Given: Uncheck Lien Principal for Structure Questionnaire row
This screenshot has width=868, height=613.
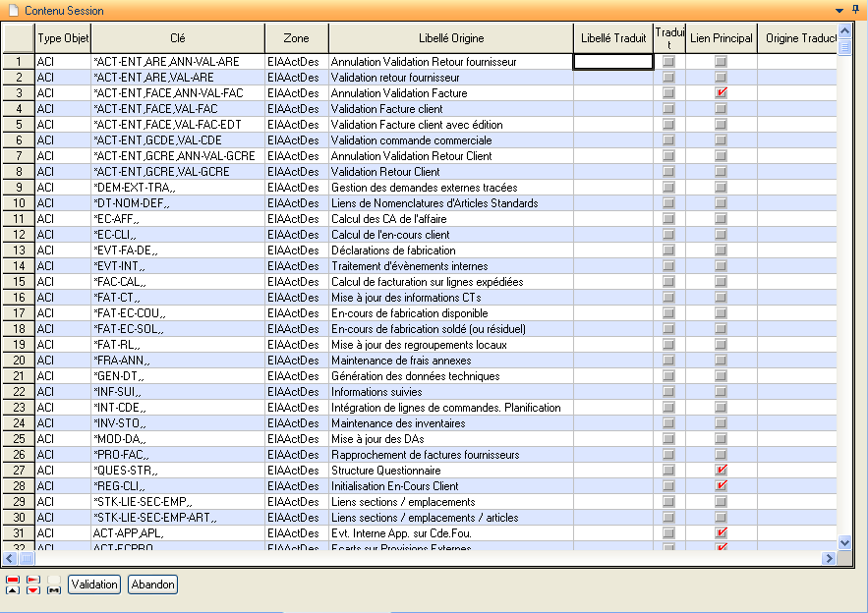Looking at the screenshot, I should click(721, 471).
